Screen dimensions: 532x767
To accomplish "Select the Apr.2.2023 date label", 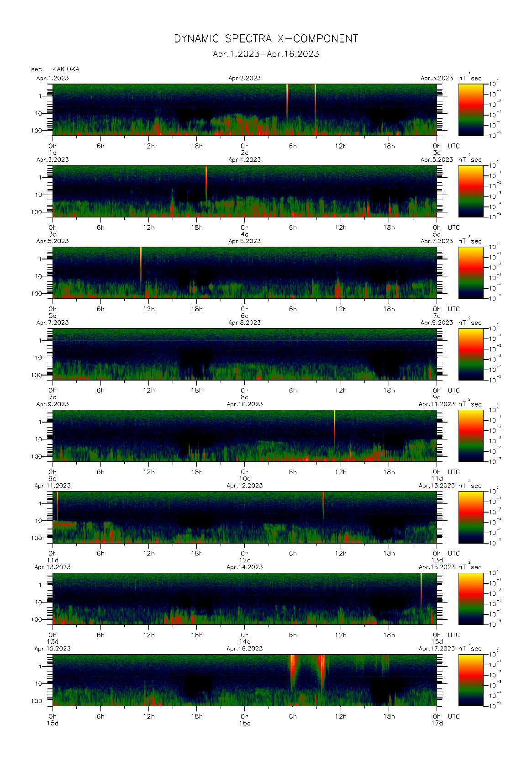I will (x=245, y=78).
